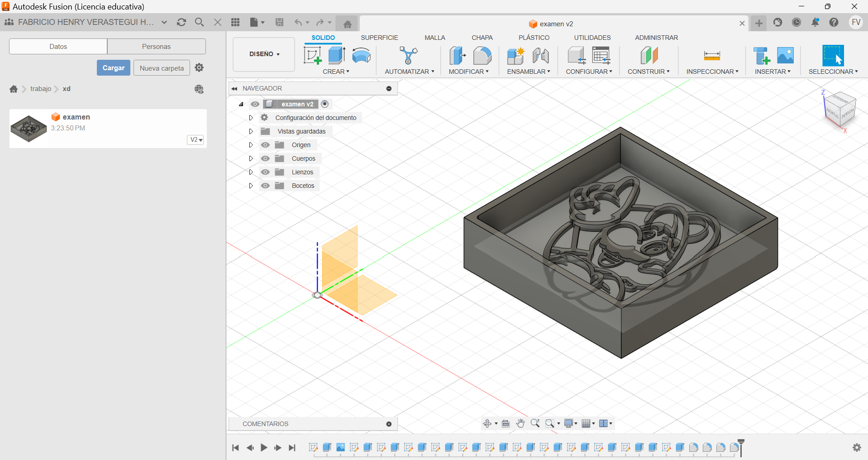Choose the Extrude tool in toolbar
Screen dimensions: 868x460
pos(337,55)
